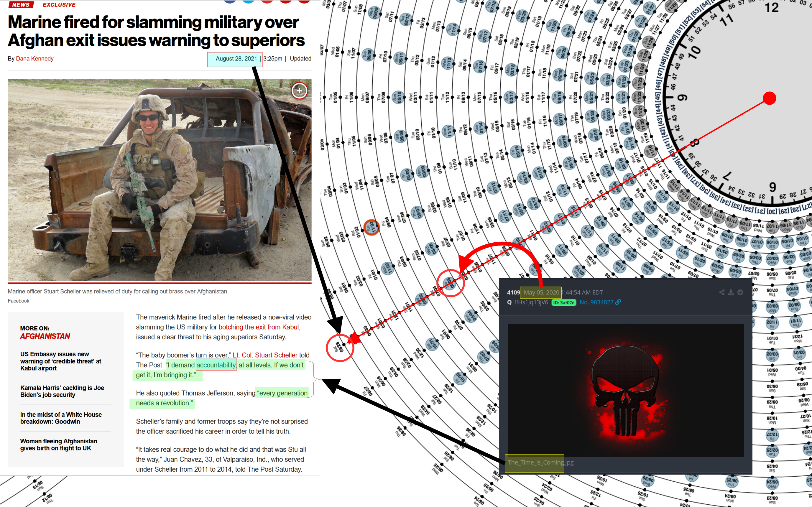Click the tripcode !!Hs1Jq13jV6
812x507 pixels.
[x=531, y=302]
